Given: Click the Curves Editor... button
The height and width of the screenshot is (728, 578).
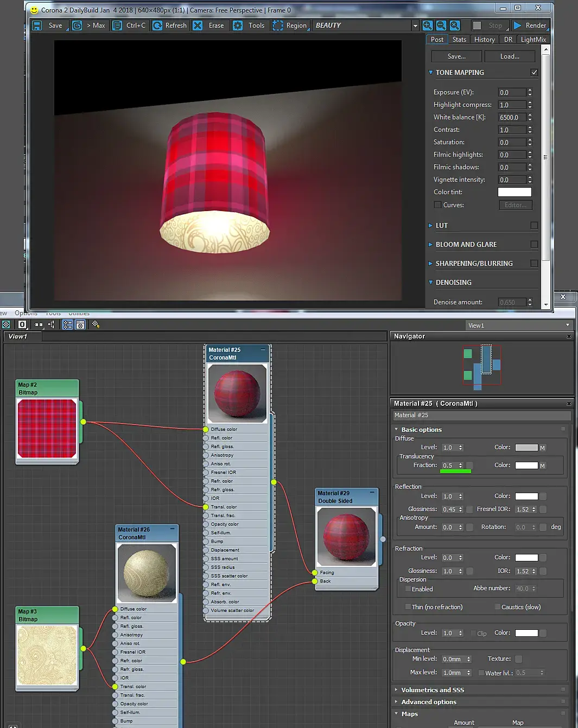Looking at the screenshot, I should [516, 205].
